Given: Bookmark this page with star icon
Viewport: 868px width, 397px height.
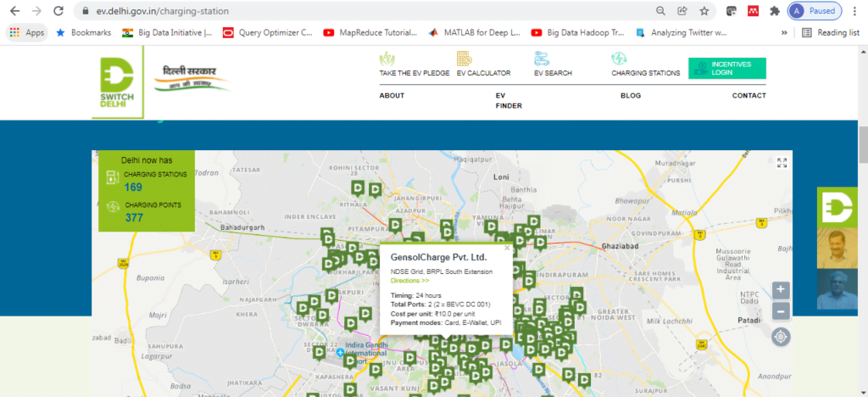Looking at the screenshot, I should (704, 10).
